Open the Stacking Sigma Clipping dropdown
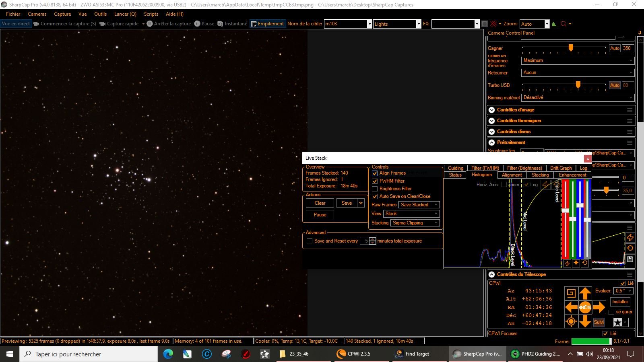Viewport: 644px width, 362px height. (x=415, y=223)
